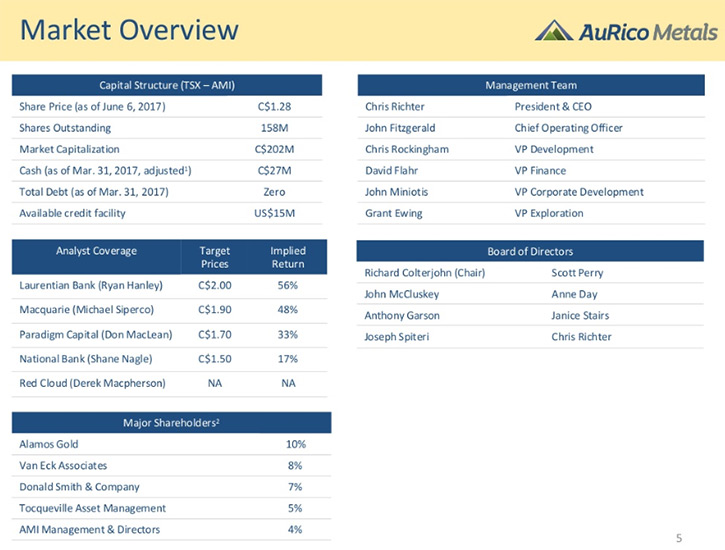Click the 'Market Overview' slide title

click(x=129, y=30)
